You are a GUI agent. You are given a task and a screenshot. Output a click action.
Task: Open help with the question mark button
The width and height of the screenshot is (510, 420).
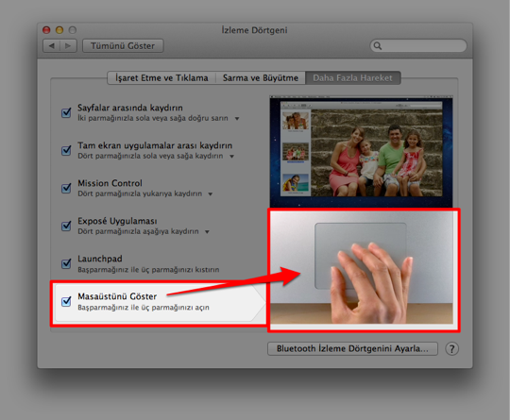[x=451, y=349]
